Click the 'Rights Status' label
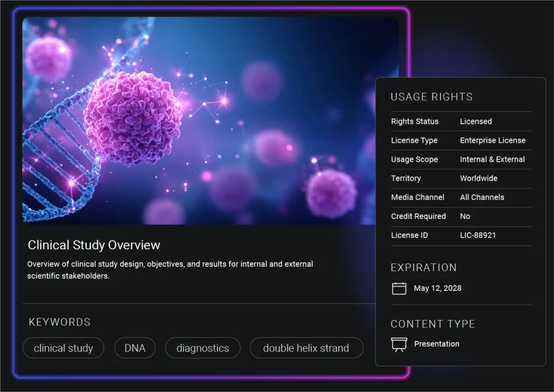Viewport: 554px width, 392px height. pos(415,122)
